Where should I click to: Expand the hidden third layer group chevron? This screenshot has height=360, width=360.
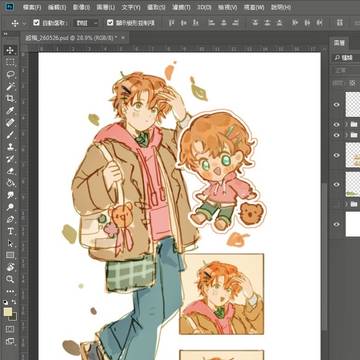point(346,204)
